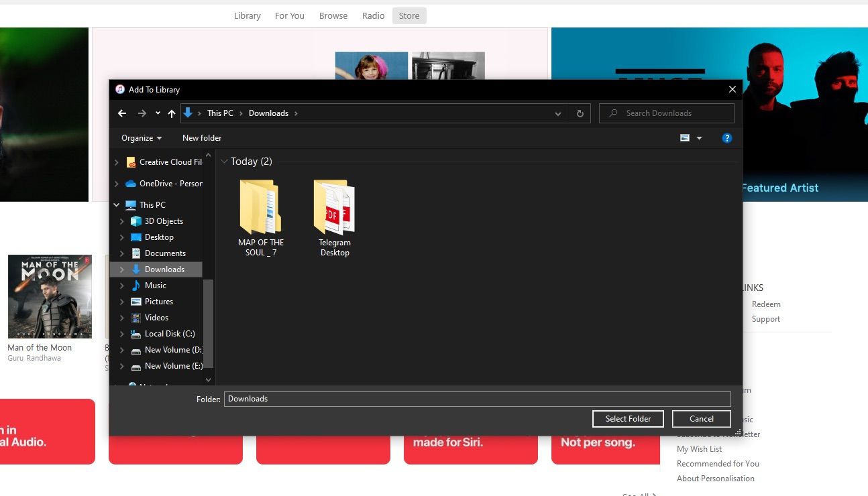Open help via the question mark icon
Image resolution: width=868 pixels, height=496 pixels.
pos(726,137)
